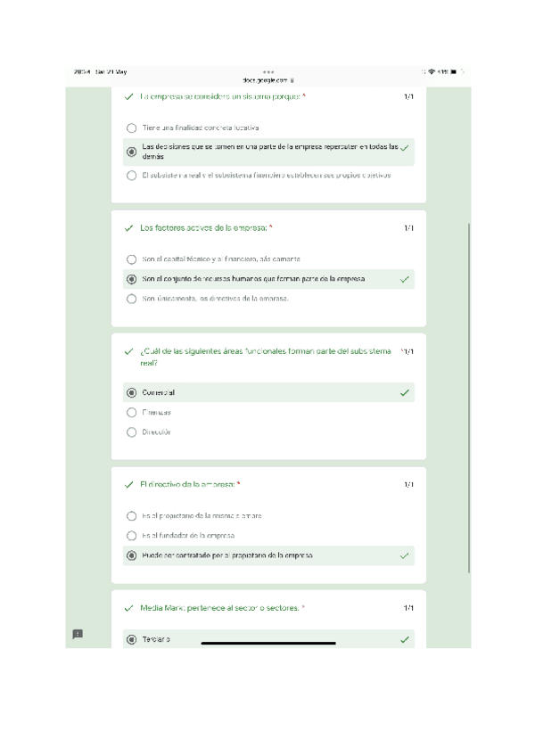Click the checkmark before 'El directivo de la empresa'

click(130, 484)
